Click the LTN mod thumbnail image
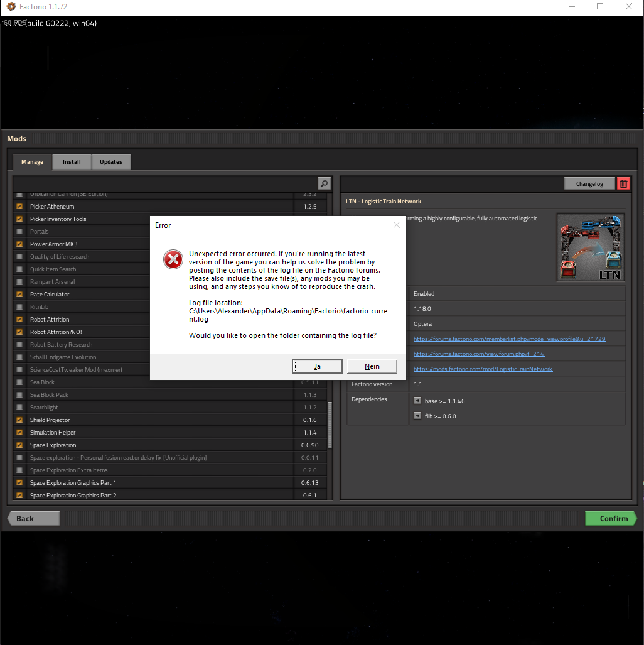The image size is (644, 645). click(591, 247)
